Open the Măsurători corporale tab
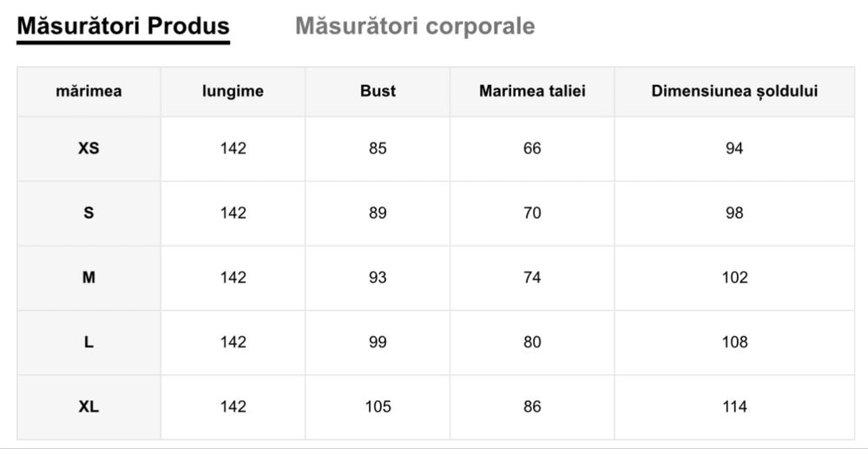The image size is (868, 449). tap(415, 26)
